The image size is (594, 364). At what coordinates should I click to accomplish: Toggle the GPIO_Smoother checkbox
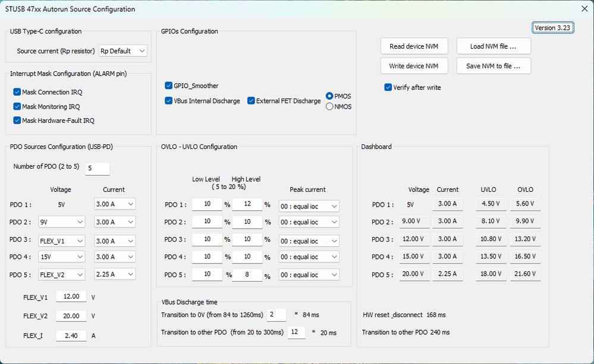coord(169,86)
